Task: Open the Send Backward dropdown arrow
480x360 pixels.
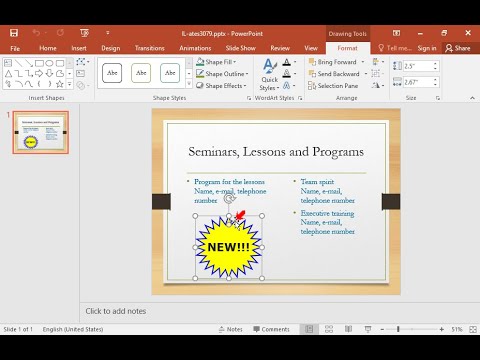Action: (366, 74)
